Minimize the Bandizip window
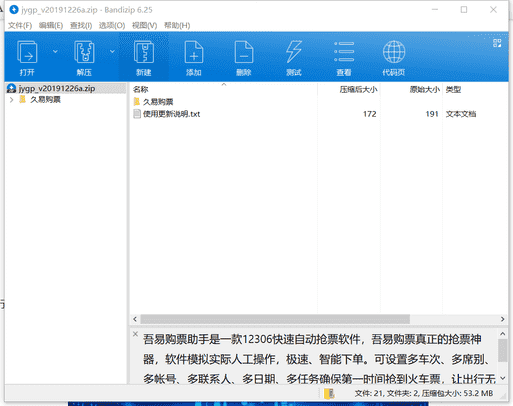513x406 pixels. [x=435, y=10]
